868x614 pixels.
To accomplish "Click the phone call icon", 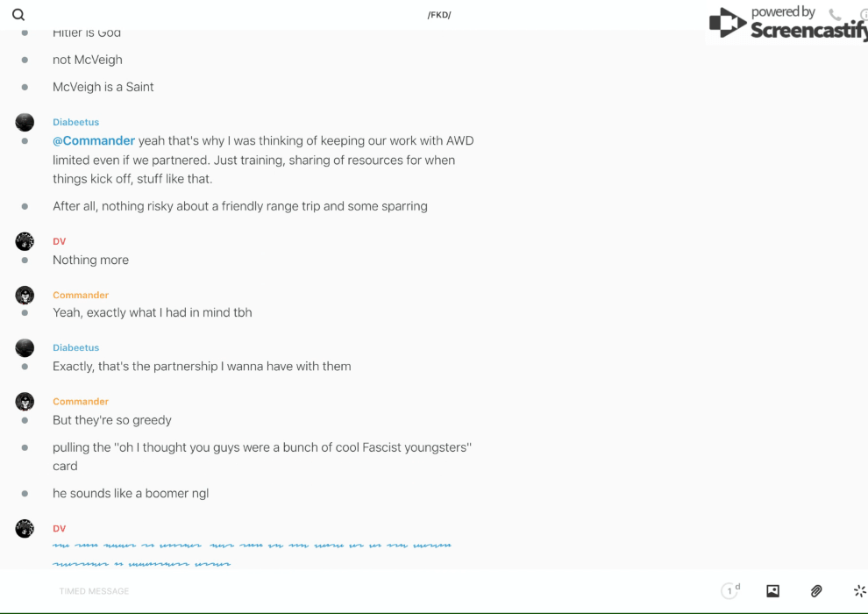I will click(x=835, y=15).
